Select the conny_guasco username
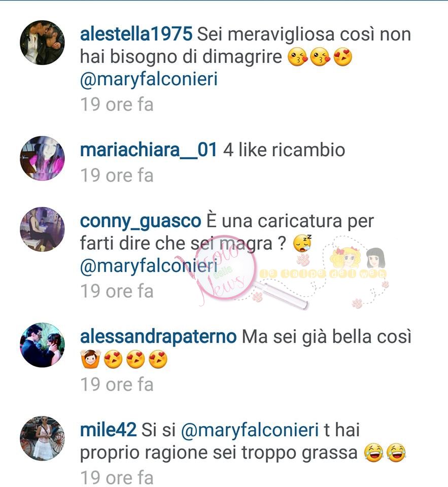This screenshot has width=448, height=487. coord(141,222)
